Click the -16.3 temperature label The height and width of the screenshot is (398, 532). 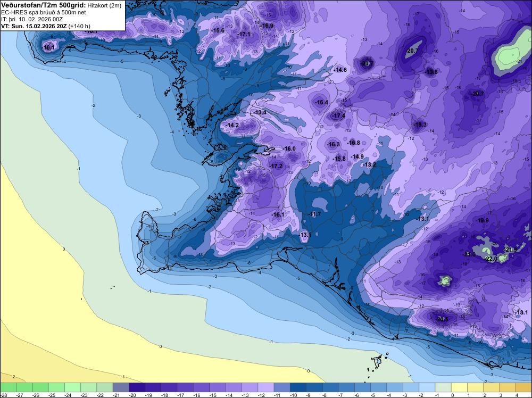pyautogui.click(x=333, y=145)
